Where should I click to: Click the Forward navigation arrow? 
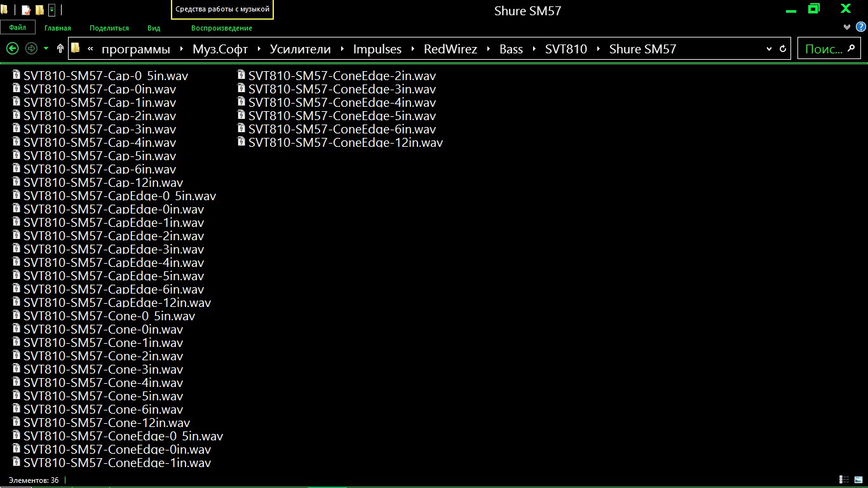coord(31,48)
